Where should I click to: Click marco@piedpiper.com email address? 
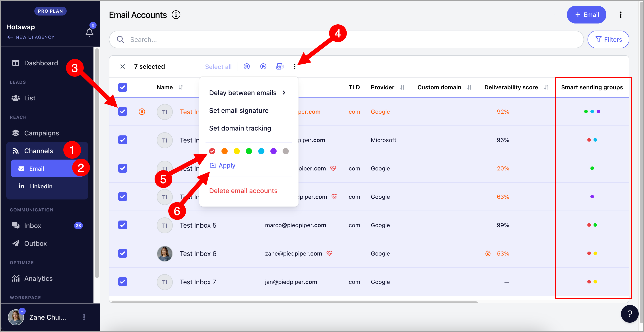295,225
